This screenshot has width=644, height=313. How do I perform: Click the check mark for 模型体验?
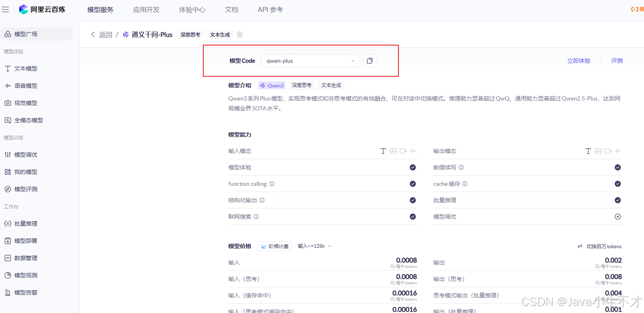[413, 167]
